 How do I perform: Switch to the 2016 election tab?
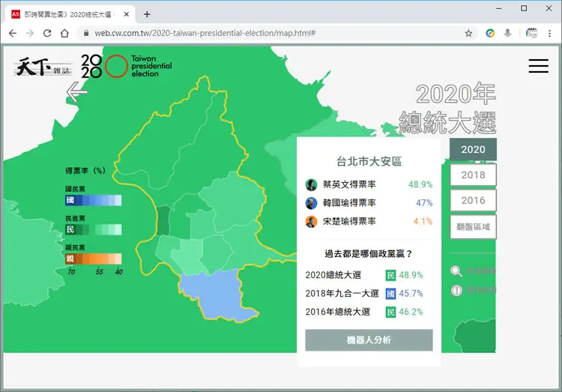[x=473, y=200]
